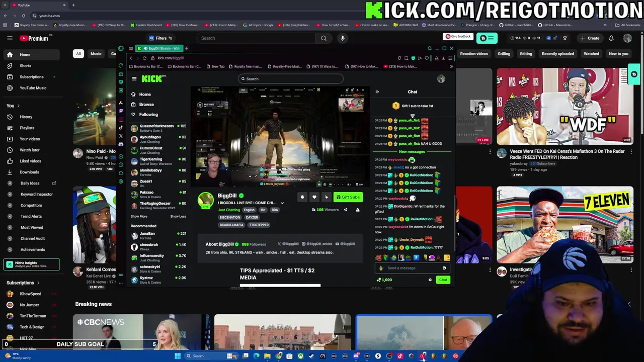Open File Explorer from the taskbar
644x362 pixels.
(x=267, y=356)
